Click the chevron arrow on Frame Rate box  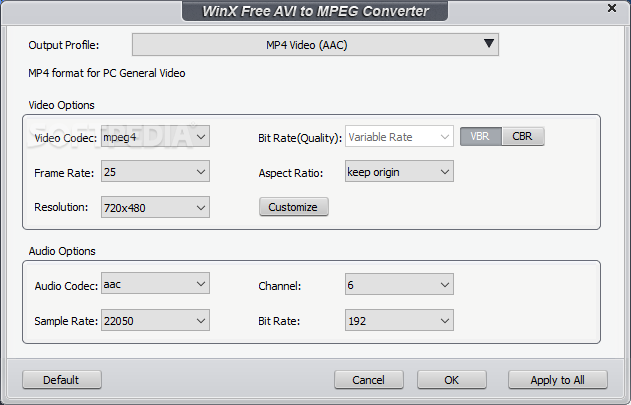[201, 172]
